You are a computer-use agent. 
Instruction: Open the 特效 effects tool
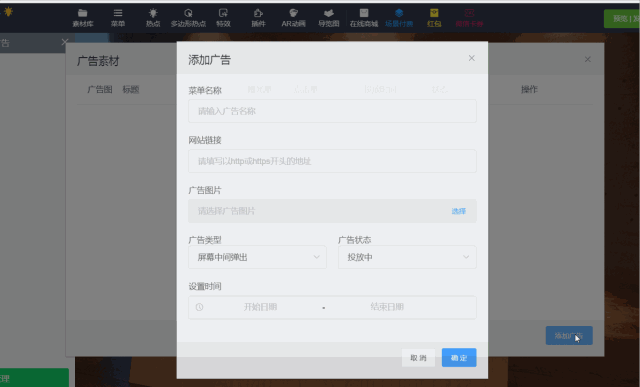pyautogui.click(x=223, y=18)
